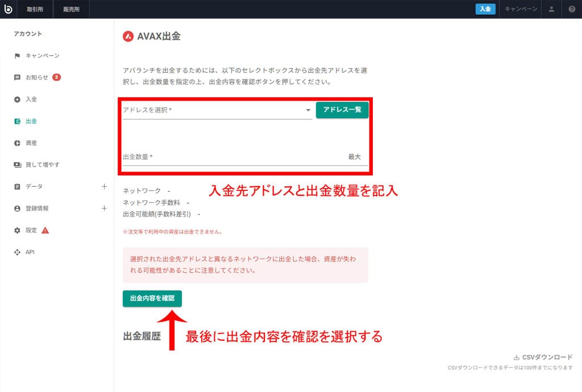Click the アドレスを選択 dropdown arrow

pyautogui.click(x=308, y=110)
